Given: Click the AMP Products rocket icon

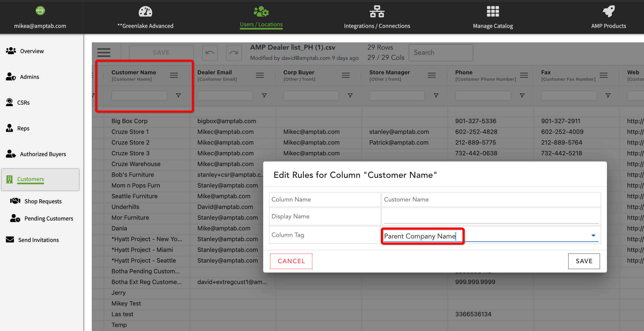Looking at the screenshot, I should pyautogui.click(x=608, y=12).
